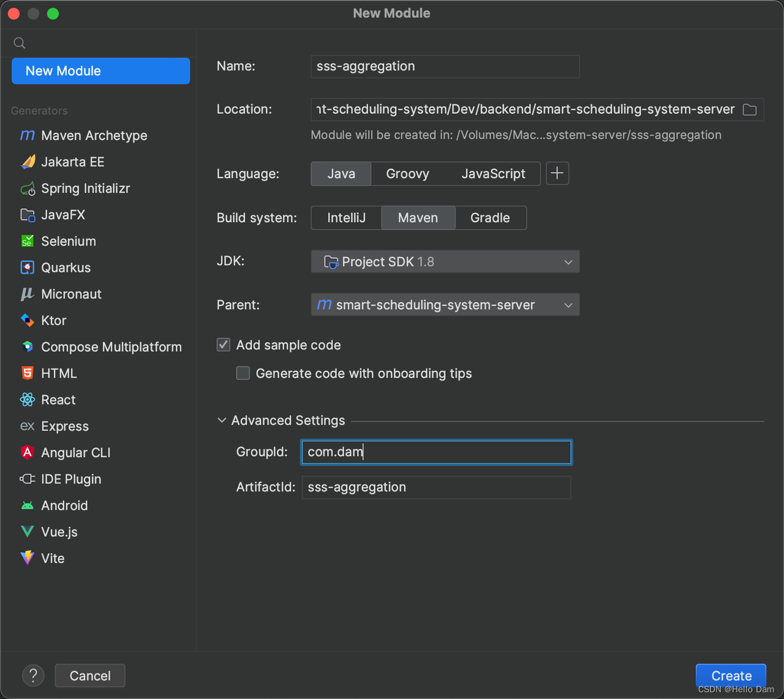Select the Spring Initializr generator icon
The height and width of the screenshot is (699, 784).
click(28, 189)
